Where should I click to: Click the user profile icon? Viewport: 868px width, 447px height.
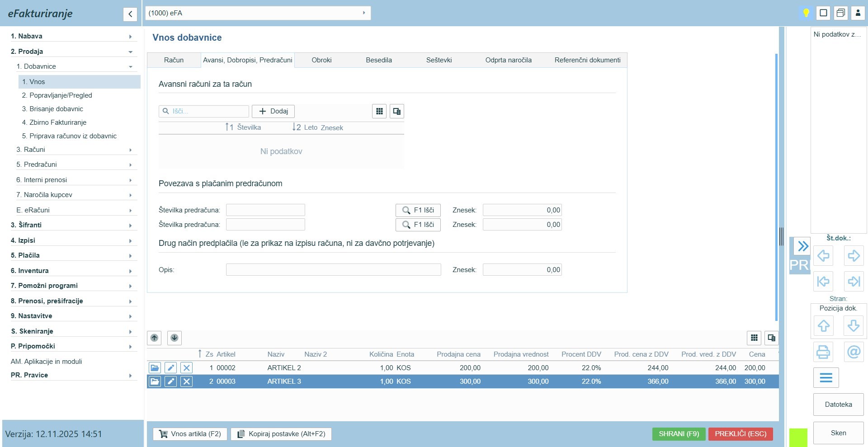(858, 13)
